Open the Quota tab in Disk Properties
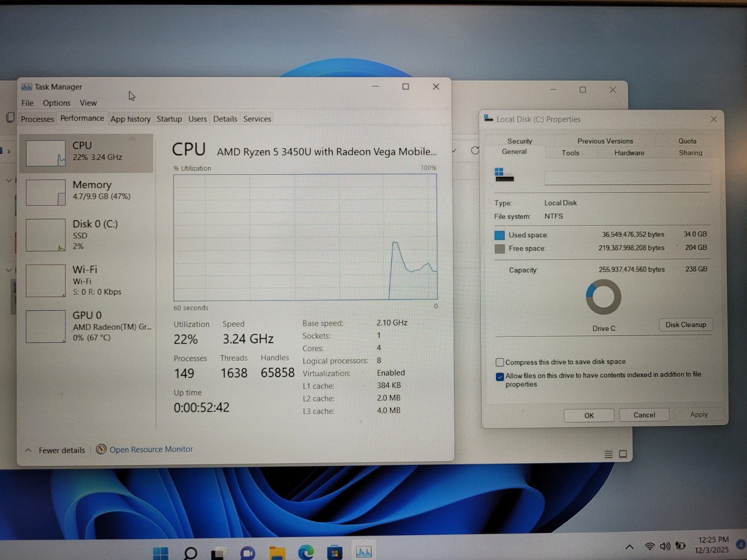This screenshot has width=747, height=560. coord(687,141)
